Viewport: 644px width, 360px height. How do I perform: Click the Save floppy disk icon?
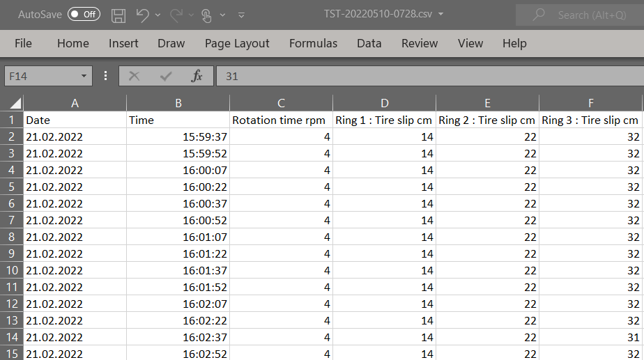118,15
